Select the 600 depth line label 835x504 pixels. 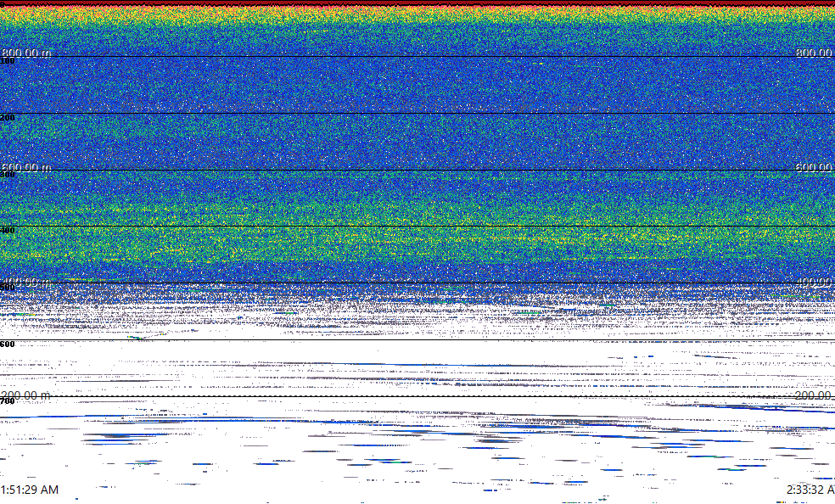(x=8, y=344)
